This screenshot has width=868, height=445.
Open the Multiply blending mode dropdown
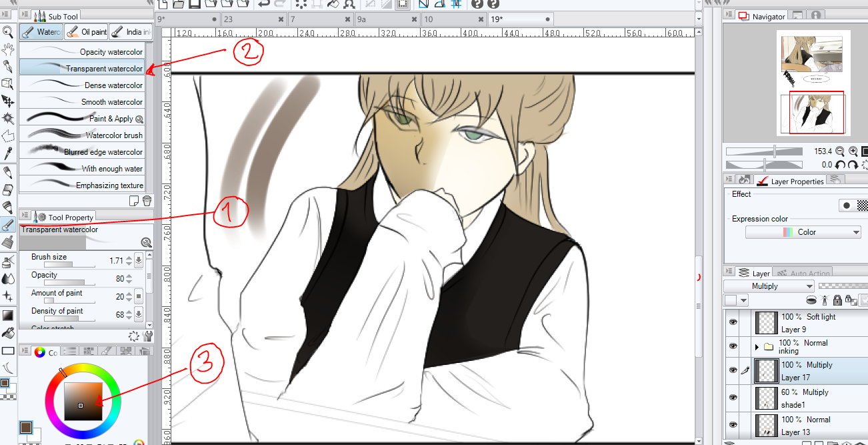click(769, 286)
